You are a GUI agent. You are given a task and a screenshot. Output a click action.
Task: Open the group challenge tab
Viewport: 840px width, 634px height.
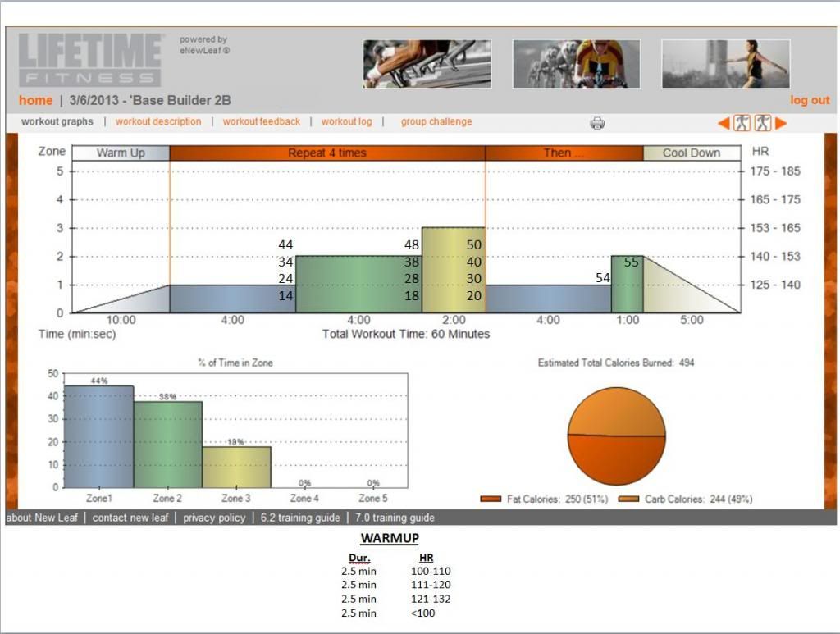[x=436, y=121]
